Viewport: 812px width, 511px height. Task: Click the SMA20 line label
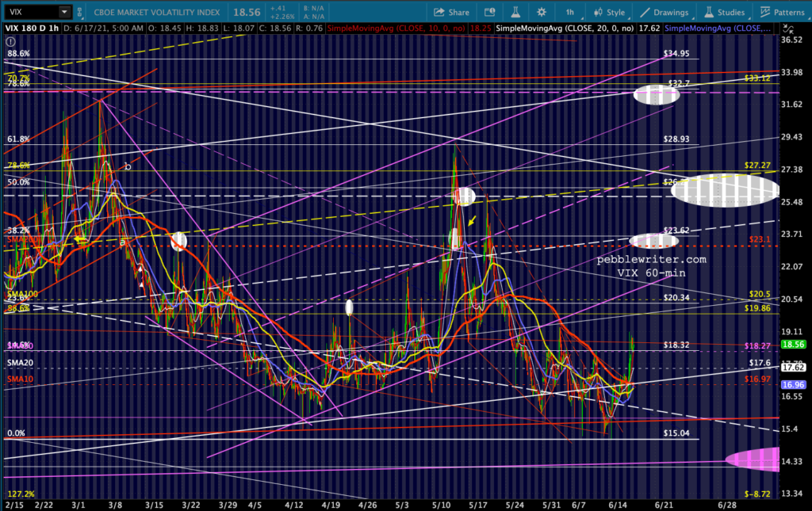click(20, 363)
